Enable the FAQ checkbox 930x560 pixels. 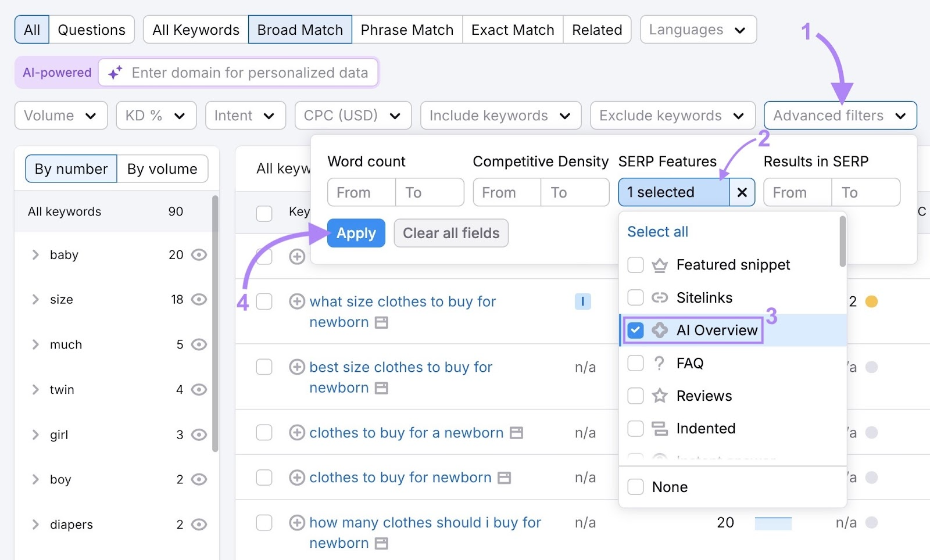click(635, 362)
